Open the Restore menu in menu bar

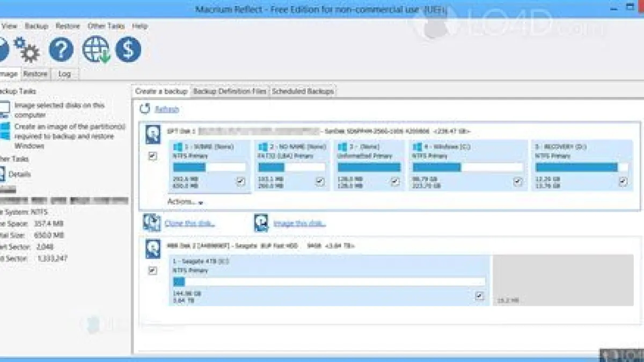(x=68, y=26)
